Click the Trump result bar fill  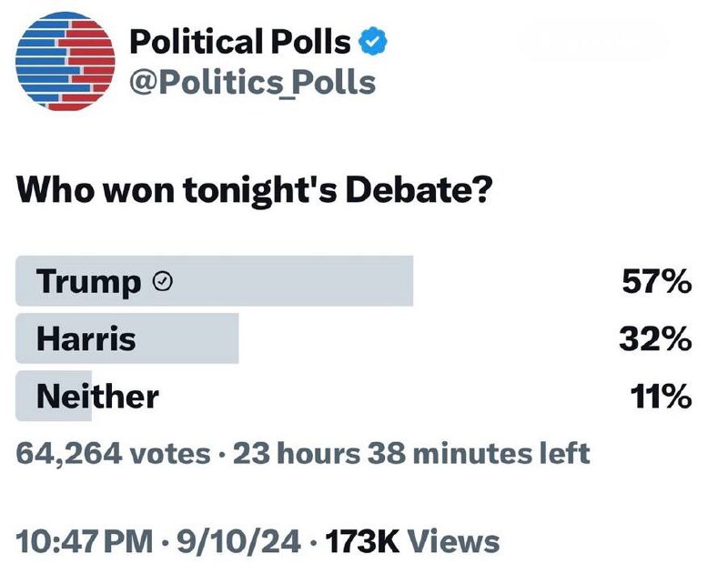pos(215,281)
